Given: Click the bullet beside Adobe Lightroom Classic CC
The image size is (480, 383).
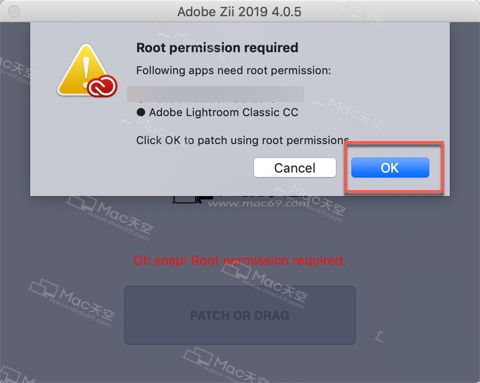Looking at the screenshot, I should click(141, 112).
